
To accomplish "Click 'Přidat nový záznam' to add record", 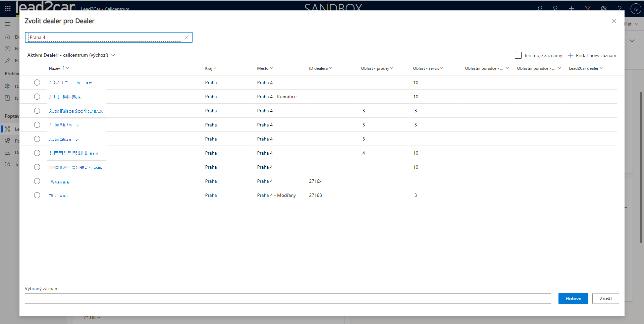I will [592, 55].
